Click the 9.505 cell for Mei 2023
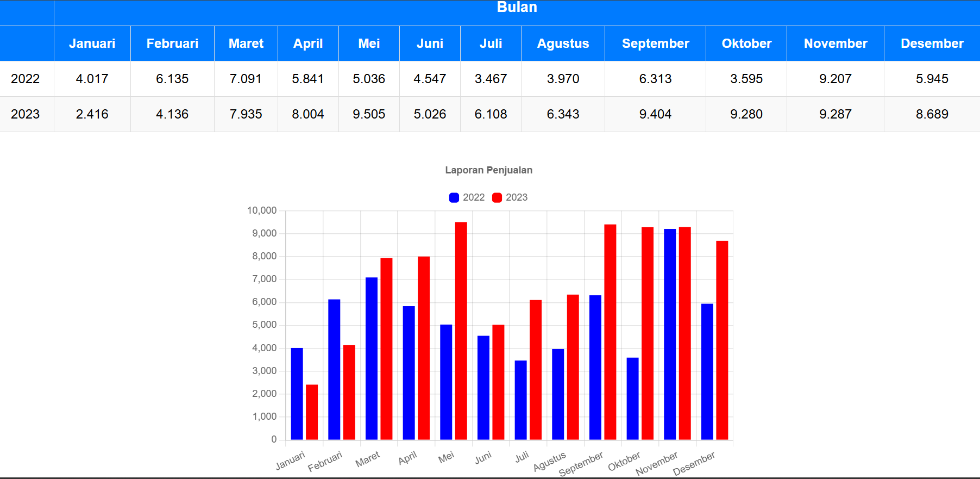The image size is (980, 479). 369,114
